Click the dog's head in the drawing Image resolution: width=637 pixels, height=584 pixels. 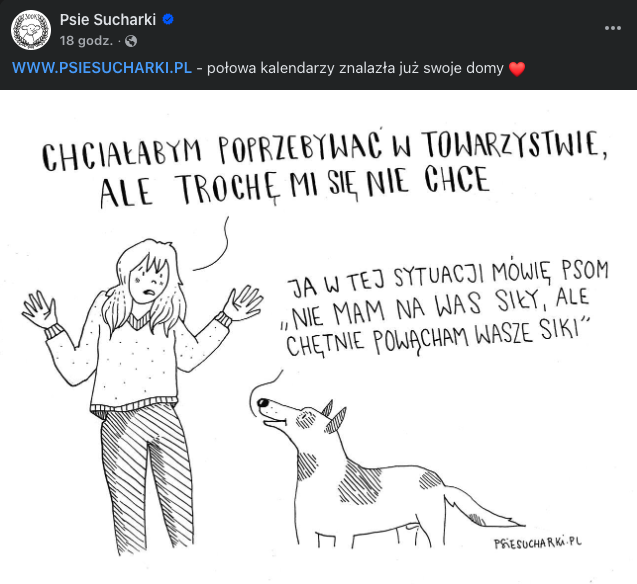tap(290, 410)
